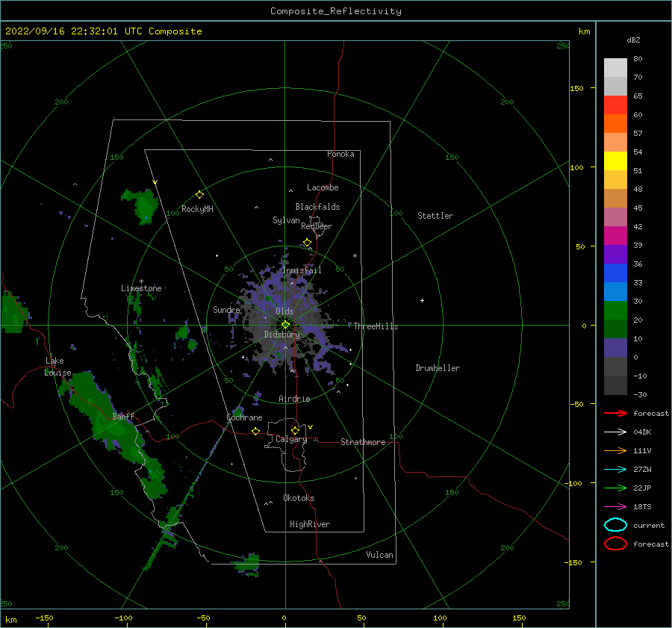Click the green echo blob northwest of RockyMH

click(141, 206)
